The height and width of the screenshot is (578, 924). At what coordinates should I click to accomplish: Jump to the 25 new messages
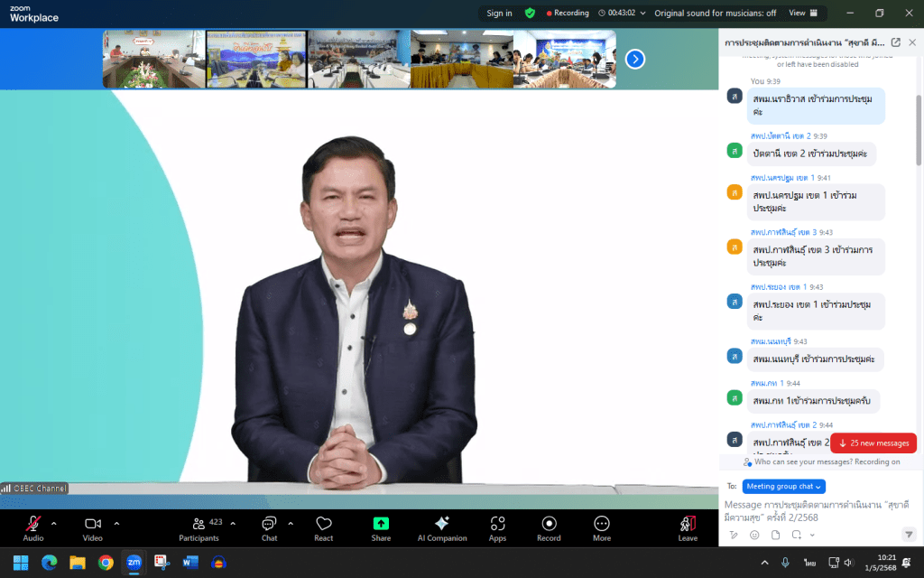tap(873, 443)
